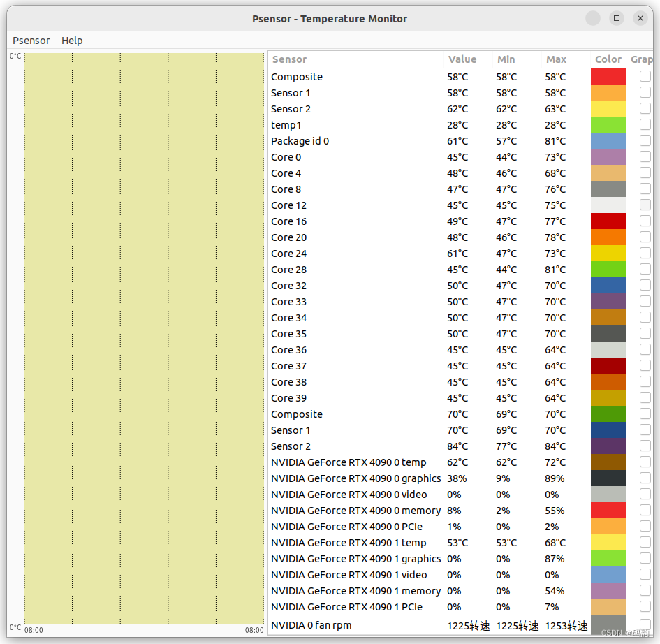This screenshot has height=644, width=660.
Task: Open the color swatch for the Composite sensor
Action: coord(608,76)
